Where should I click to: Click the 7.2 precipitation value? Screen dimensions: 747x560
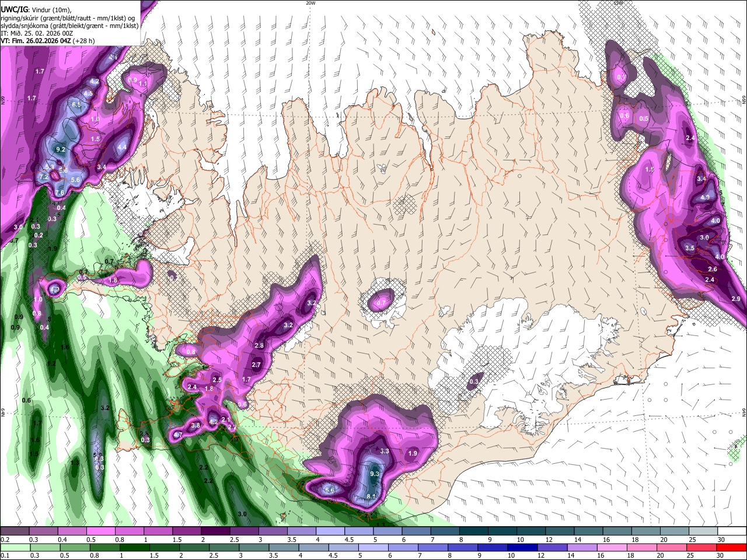click(43, 177)
